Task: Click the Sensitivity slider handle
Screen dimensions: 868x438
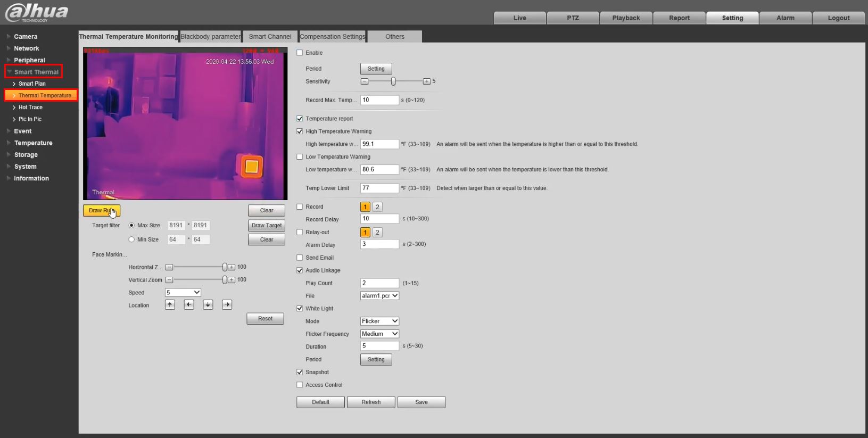Action: 393,81
